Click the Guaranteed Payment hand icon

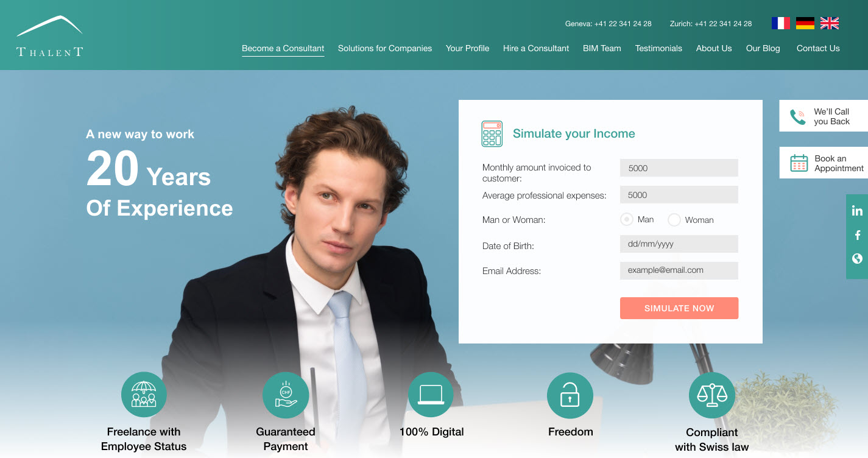286,395
